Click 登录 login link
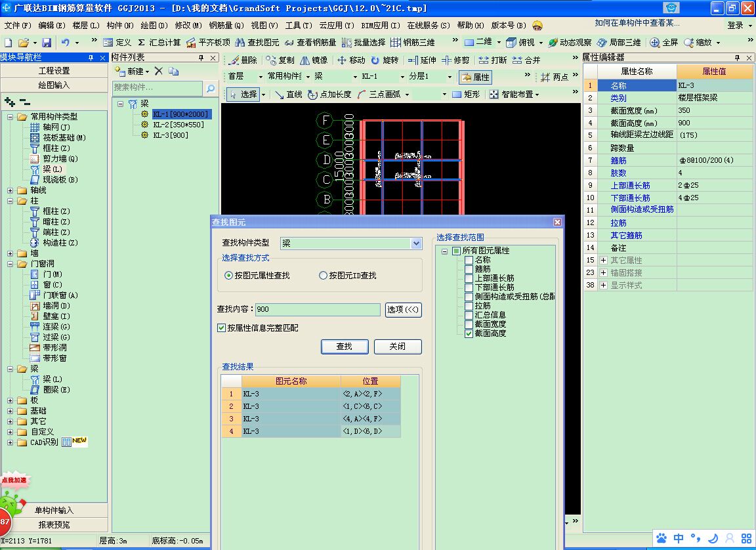The width and height of the screenshot is (756, 550). [x=735, y=25]
